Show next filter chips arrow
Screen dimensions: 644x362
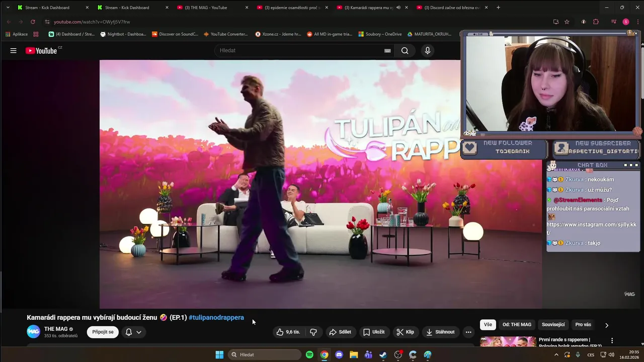[x=606, y=325]
